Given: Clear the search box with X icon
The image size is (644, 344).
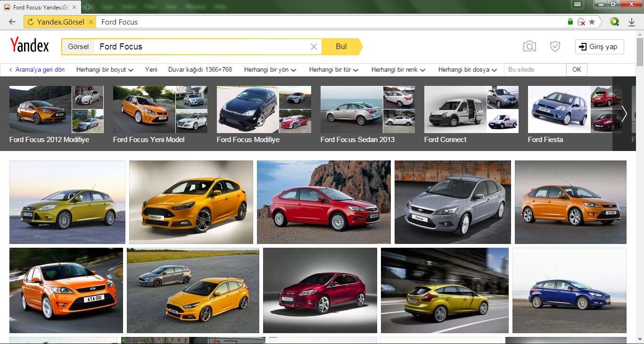Looking at the screenshot, I should (x=314, y=47).
